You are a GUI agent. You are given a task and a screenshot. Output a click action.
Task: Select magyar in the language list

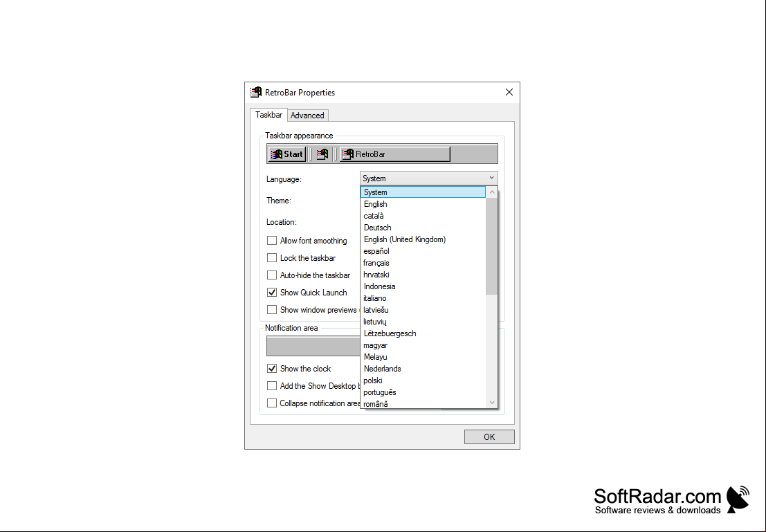(x=423, y=345)
